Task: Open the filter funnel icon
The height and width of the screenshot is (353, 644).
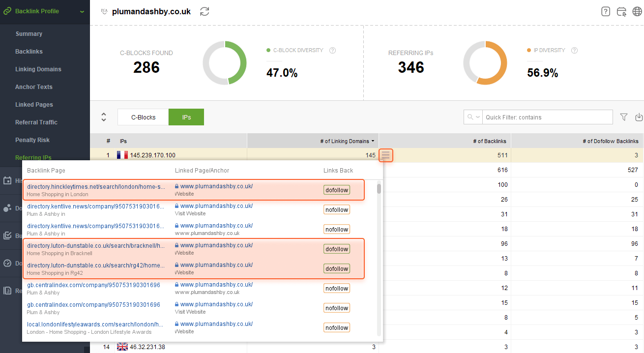Action: [624, 117]
